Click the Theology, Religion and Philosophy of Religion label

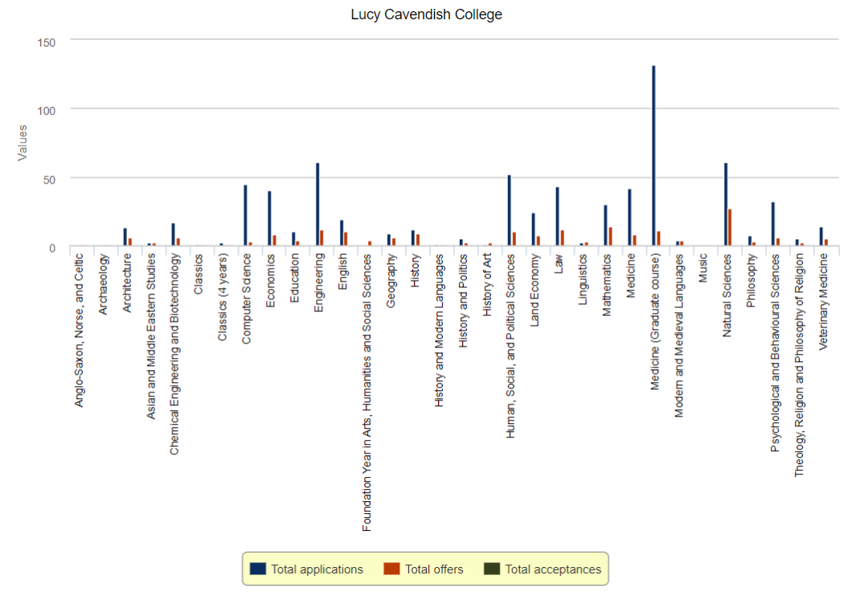coord(799,365)
